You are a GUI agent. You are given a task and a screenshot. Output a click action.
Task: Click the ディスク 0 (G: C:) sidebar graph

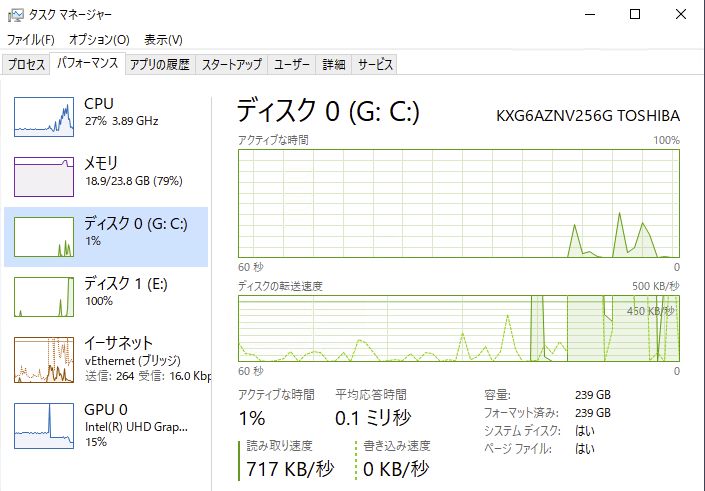click(x=44, y=236)
